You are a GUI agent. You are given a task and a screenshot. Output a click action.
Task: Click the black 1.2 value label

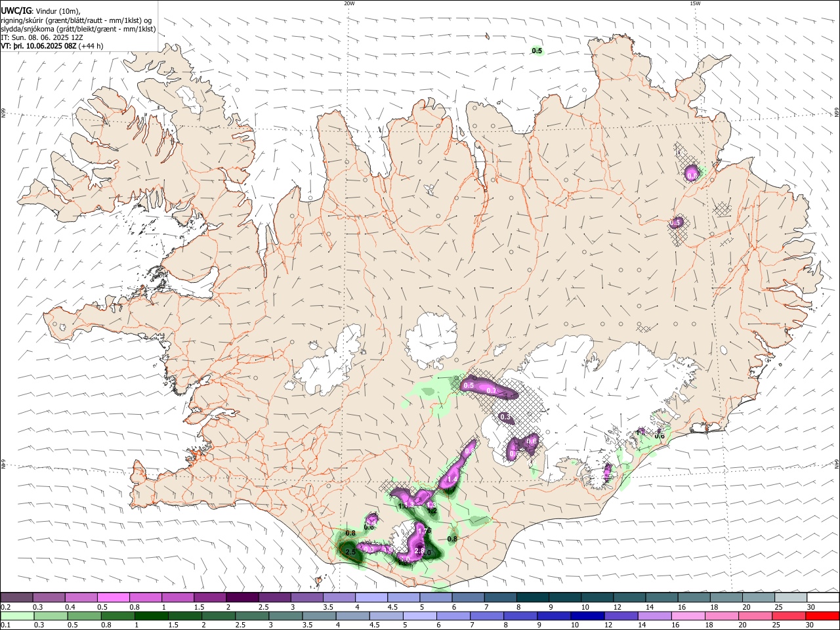tap(432, 510)
